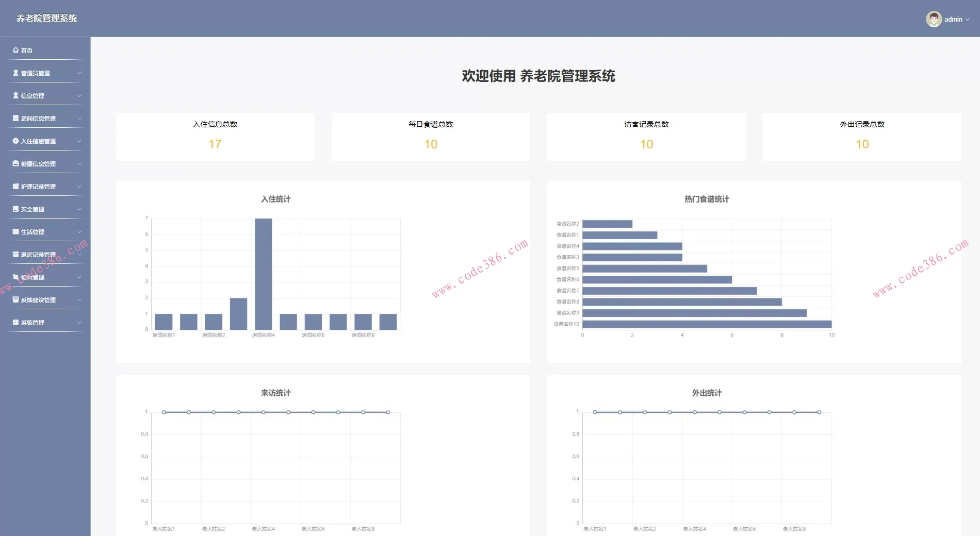980x536 pixels.
Task: Expand 生活管理 using its chevron
Action: coord(79,232)
